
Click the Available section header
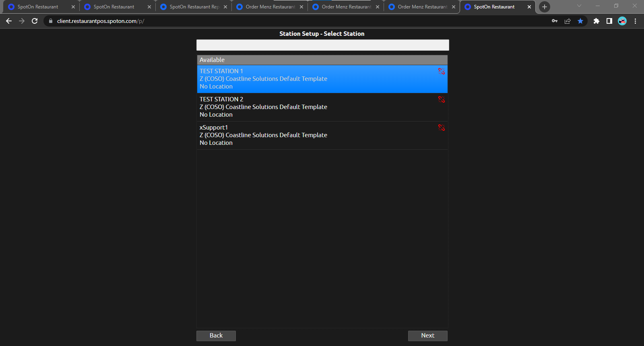pyautogui.click(x=322, y=60)
